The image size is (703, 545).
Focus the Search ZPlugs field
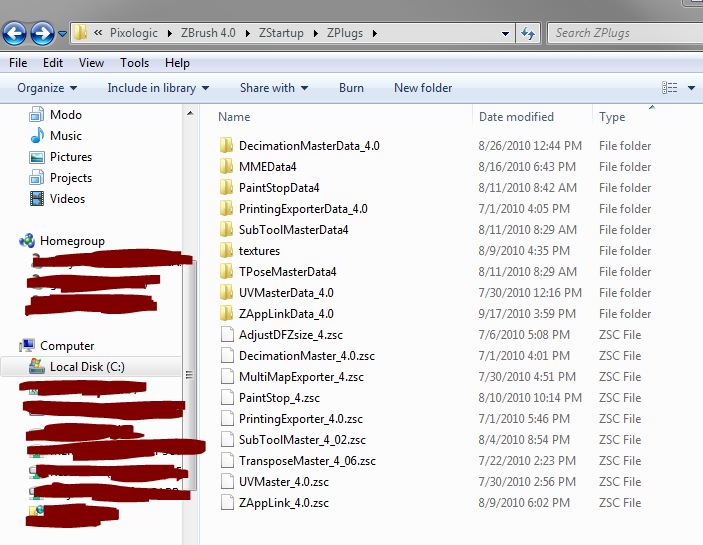625,33
